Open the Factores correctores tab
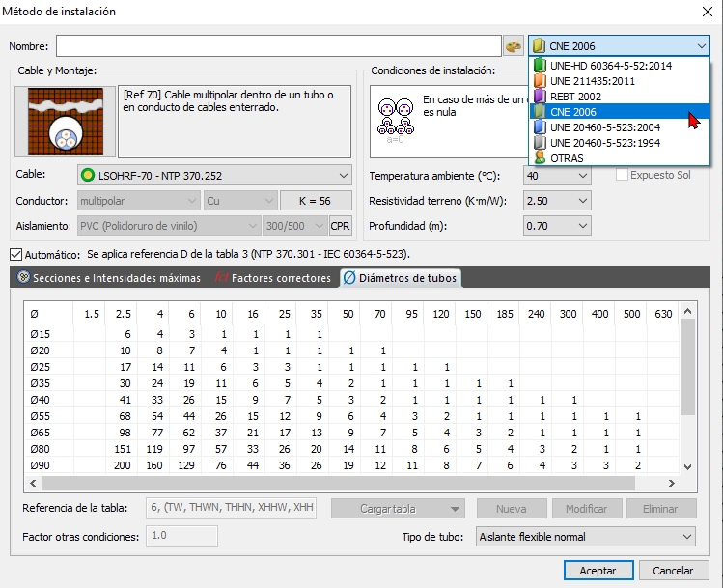723x588 pixels. click(x=272, y=278)
